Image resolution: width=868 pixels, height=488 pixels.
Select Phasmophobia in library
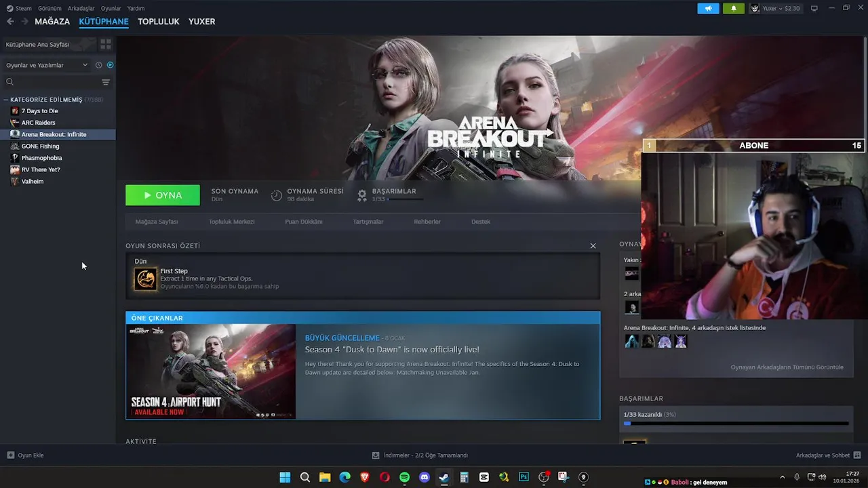click(58, 158)
